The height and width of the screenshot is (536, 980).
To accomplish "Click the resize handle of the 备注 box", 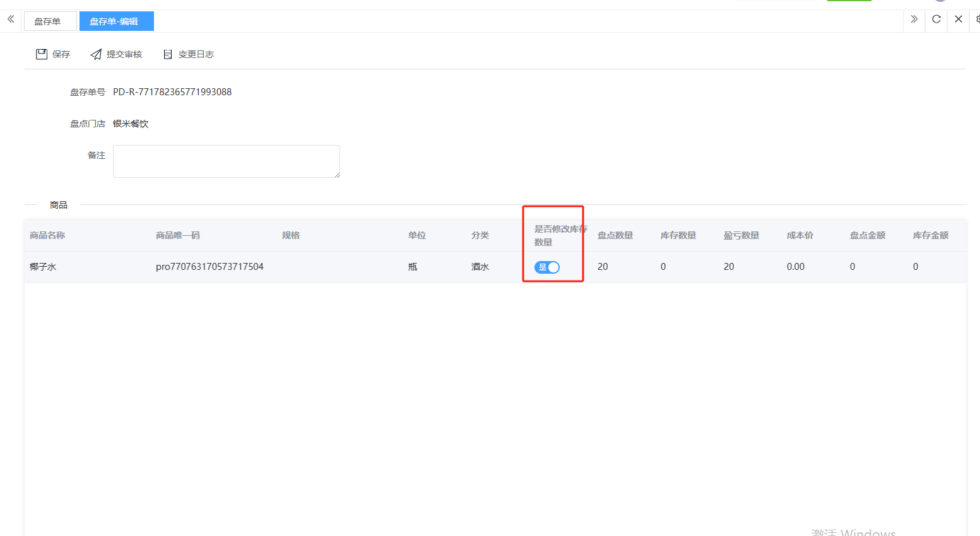I will [337, 175].
